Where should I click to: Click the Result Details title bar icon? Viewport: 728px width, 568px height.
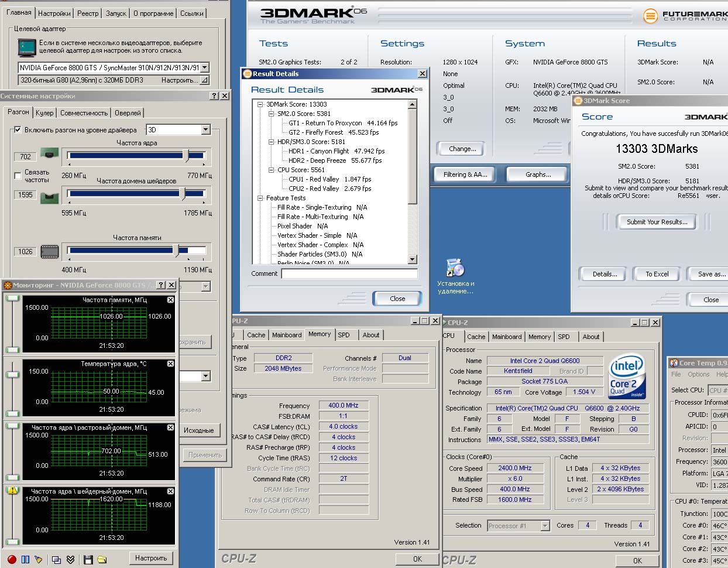click(x=247, y=74)
